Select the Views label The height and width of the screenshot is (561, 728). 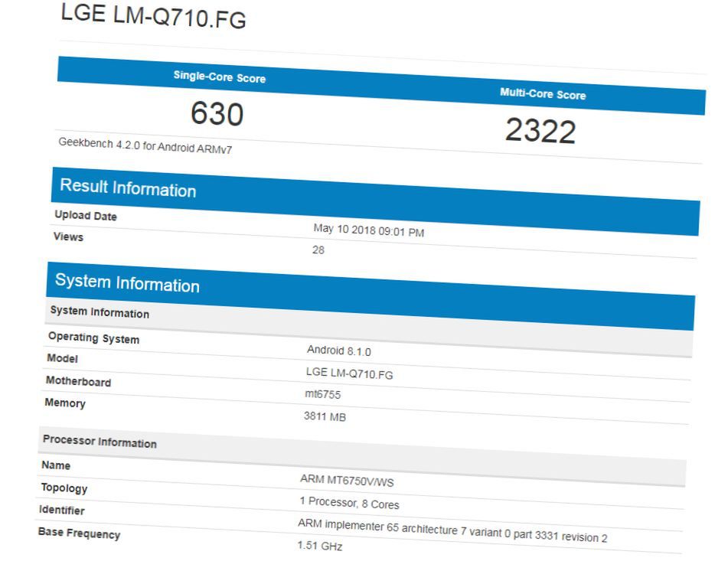(68, 236)
